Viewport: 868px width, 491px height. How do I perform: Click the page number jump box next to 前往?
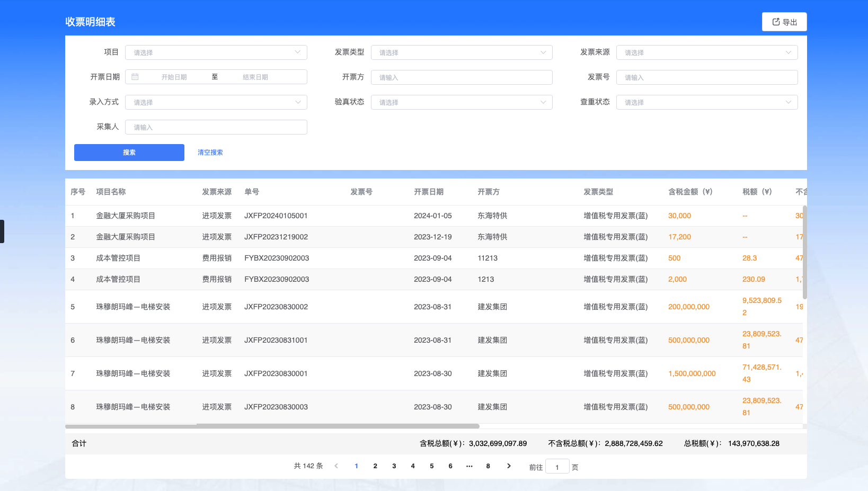point(557,466)
